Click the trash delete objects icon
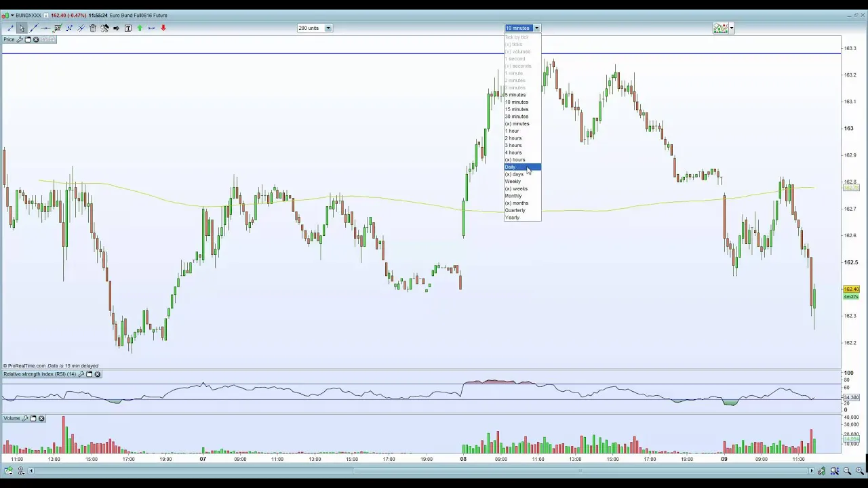 click(93, 28)
